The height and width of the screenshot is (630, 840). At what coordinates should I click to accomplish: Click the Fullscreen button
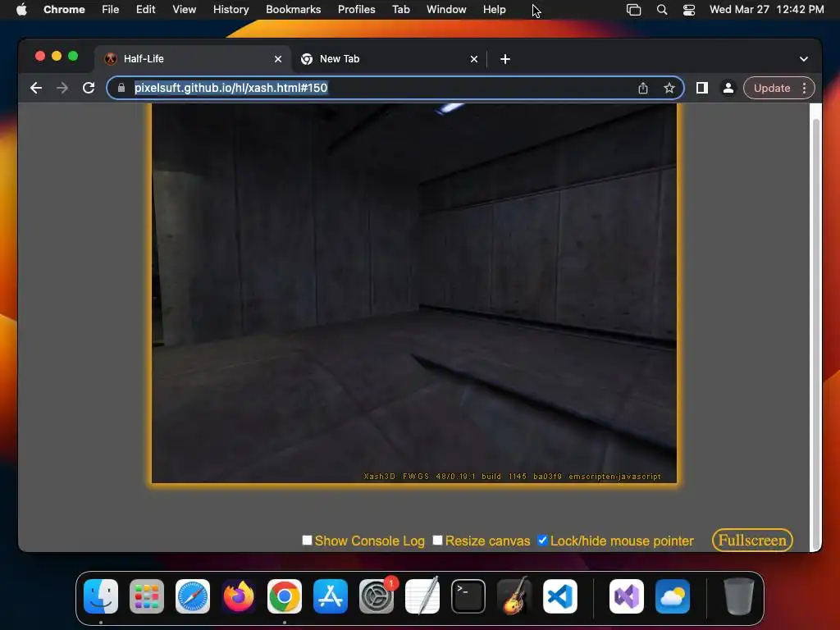(752, 540)
